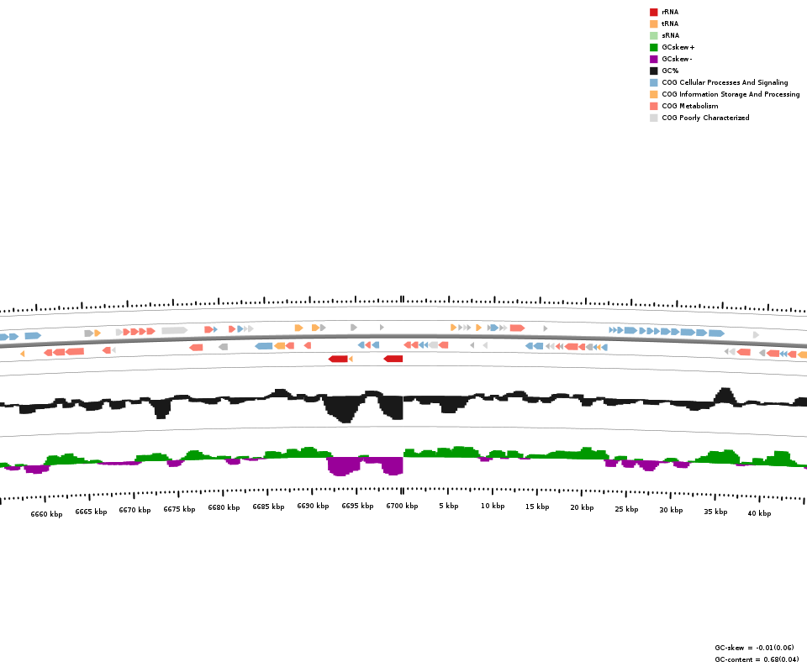807x672 pixels.
Task: Select the right red rRNA gene arrow
Action: point(393,359)
